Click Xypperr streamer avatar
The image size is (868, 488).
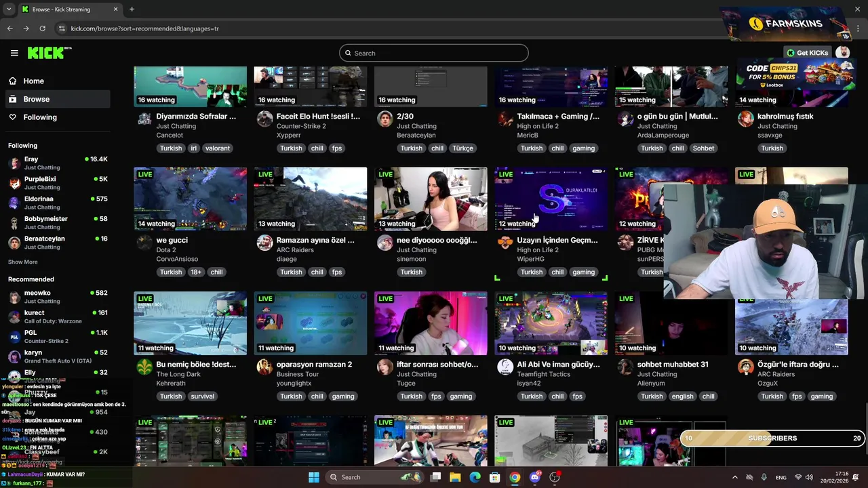(x=264, y=119)
